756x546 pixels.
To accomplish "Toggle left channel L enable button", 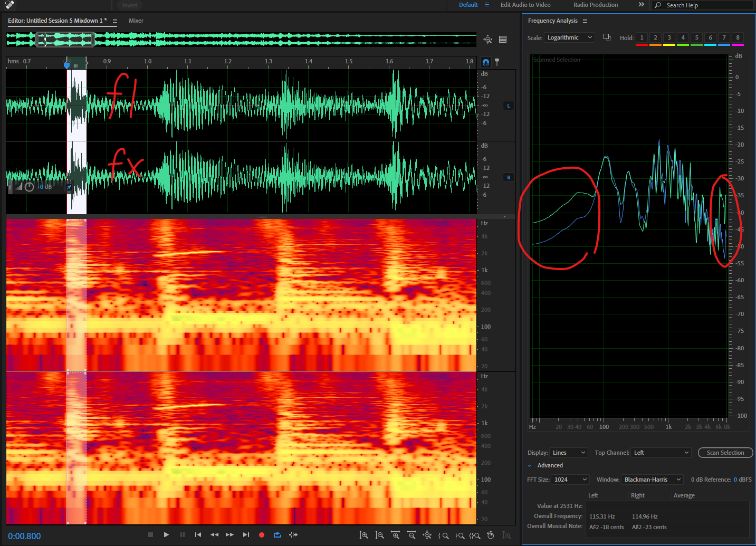I will (x=509, y=106).
